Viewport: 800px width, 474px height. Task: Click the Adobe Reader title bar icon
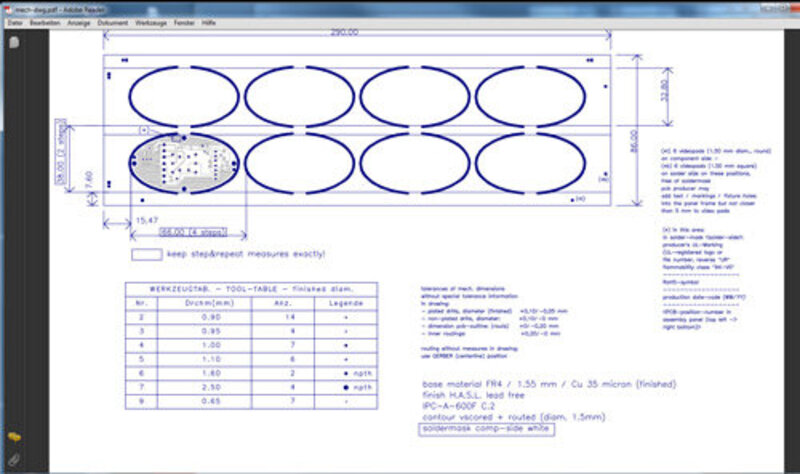[7, 10]
